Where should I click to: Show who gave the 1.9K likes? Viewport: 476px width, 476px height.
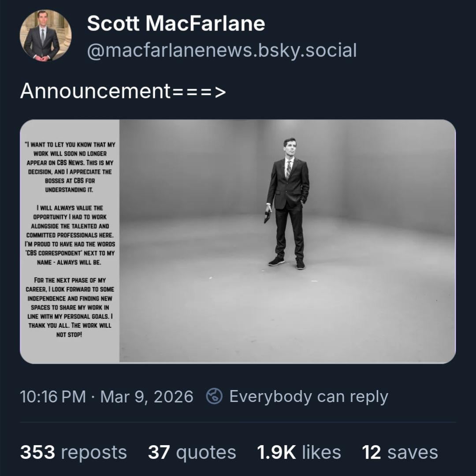click(x=299, y=452)
